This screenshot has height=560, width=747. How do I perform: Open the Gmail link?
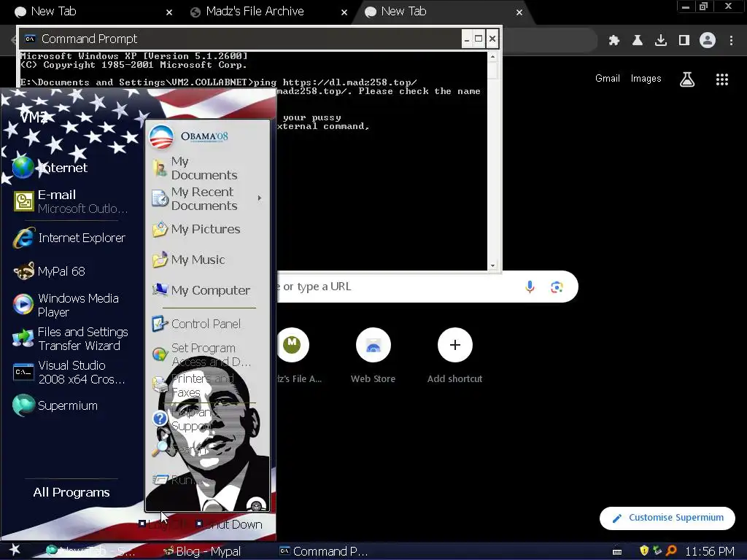(x=608, y=79)
